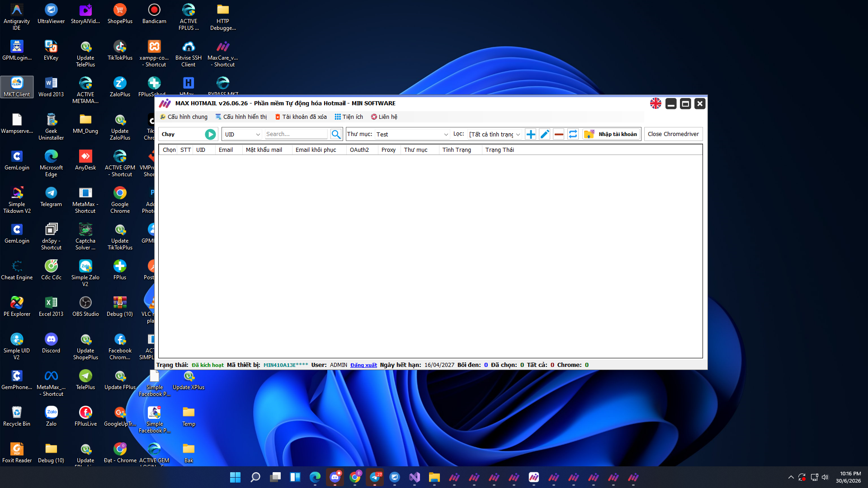Click the taskbar search icon
Viewport: 868px width, 488px height.
click(255, 477)
